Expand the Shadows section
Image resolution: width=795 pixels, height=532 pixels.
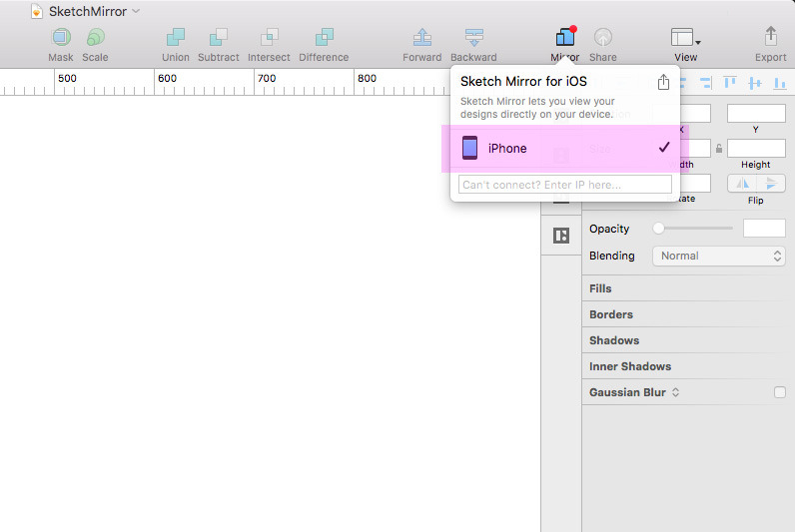click(x=614, y=340)
